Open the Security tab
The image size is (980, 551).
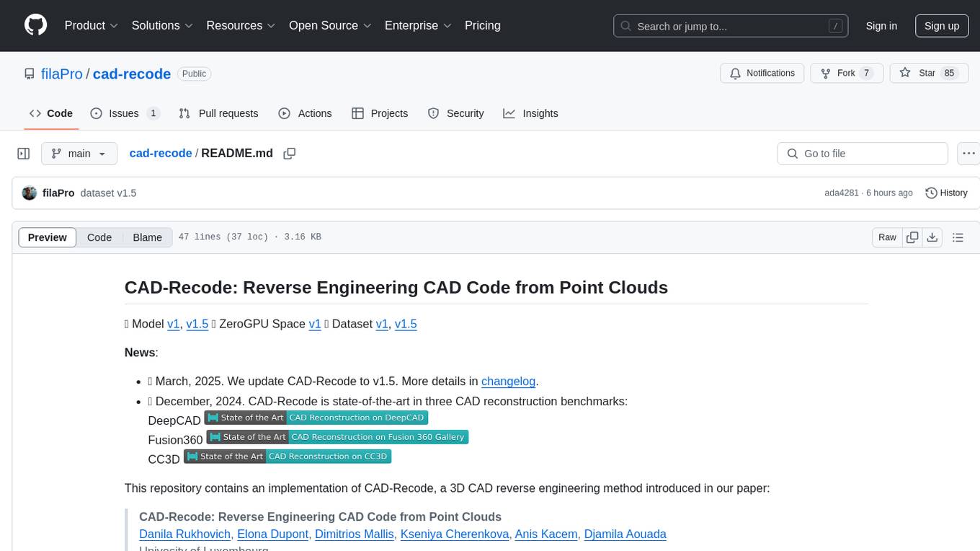455,113
